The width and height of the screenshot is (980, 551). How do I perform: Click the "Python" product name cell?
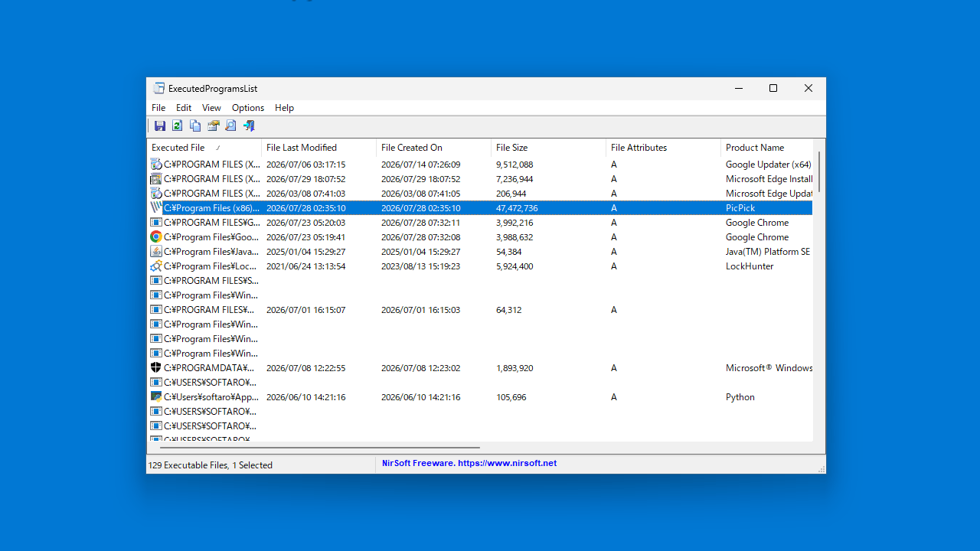(740, 397)
